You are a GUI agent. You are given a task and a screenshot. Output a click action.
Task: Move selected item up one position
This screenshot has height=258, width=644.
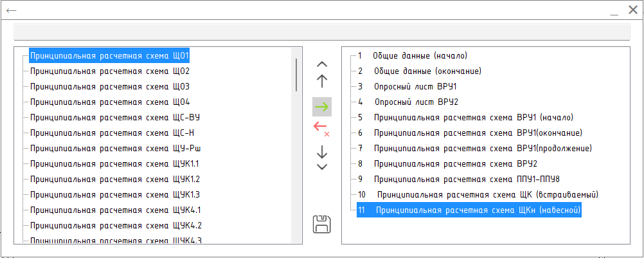pyautogui.click(x=323, y=81)
